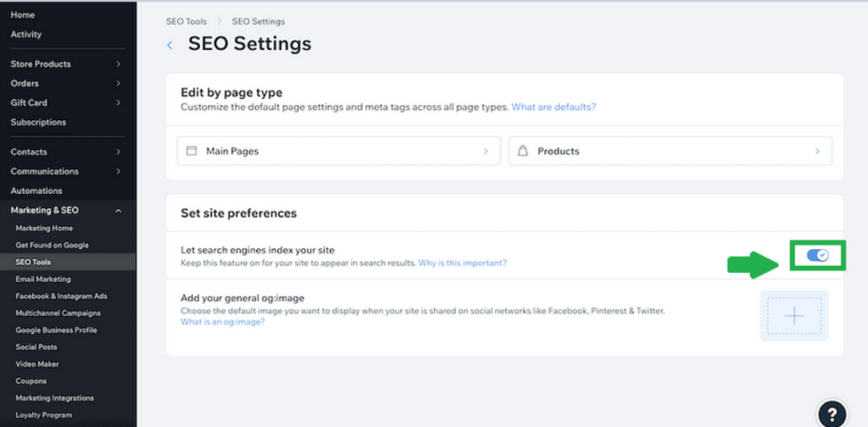This screenshot has height=427, width=868.
Task: Click the help question mark icon
Action: 831,413
